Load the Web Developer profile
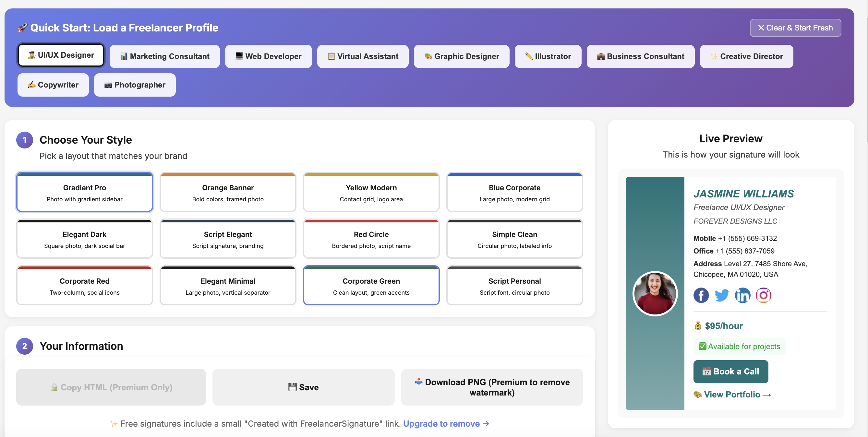The width and height of the screenshot is (868, 437). [268, 56]
